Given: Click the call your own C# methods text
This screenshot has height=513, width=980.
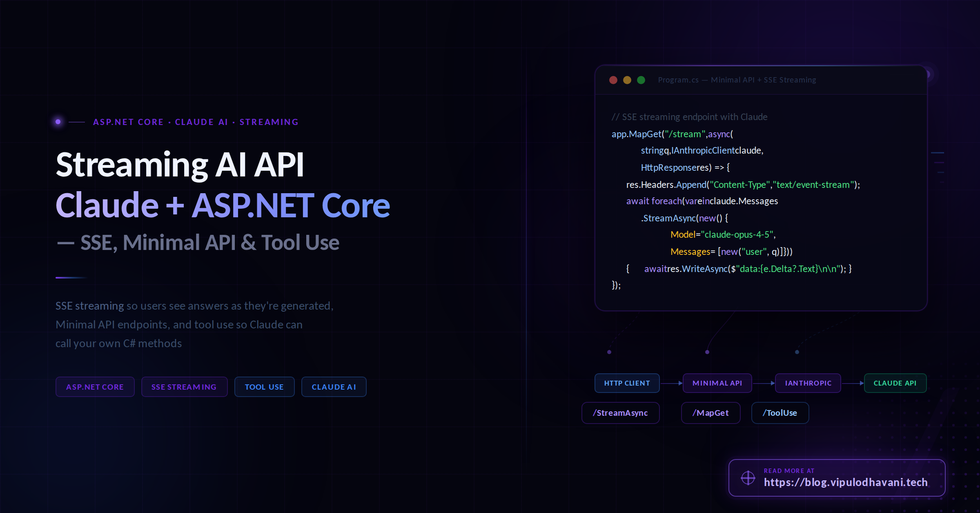Looking at the screenshot, I should pos(118,343).
